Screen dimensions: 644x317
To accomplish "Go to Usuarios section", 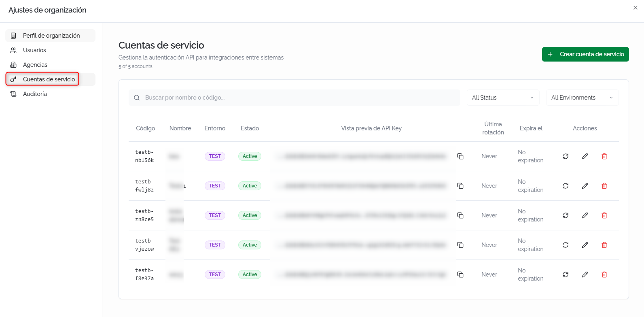I will [51, 50].
